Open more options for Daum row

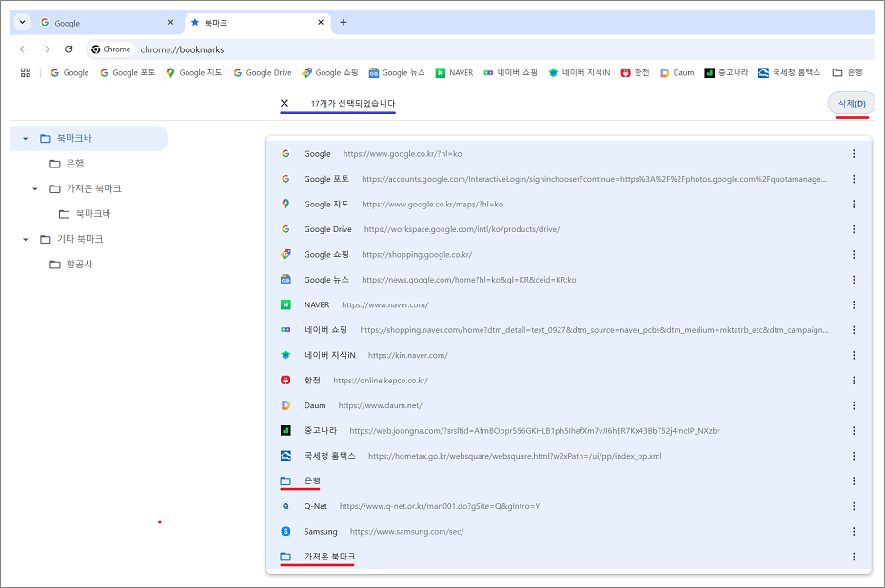click(854, 405)
